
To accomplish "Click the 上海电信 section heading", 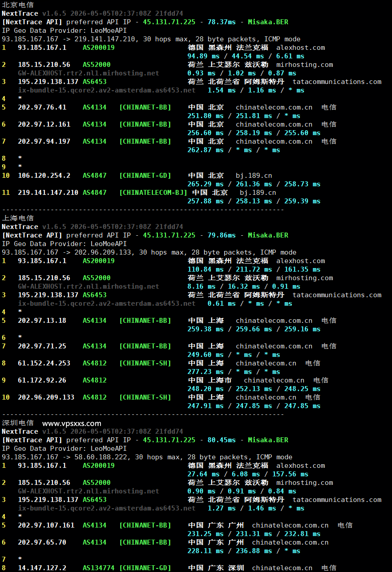I will point(17,218).
